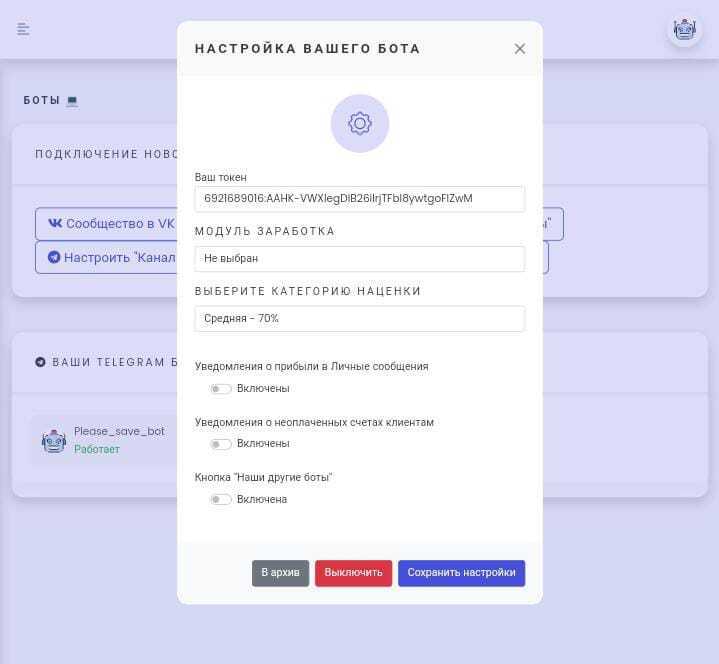The width and height of the screenshot is (719, 664).
Task: Toggle unpaid invoice notifications for clients
Action: coord(220,444)
